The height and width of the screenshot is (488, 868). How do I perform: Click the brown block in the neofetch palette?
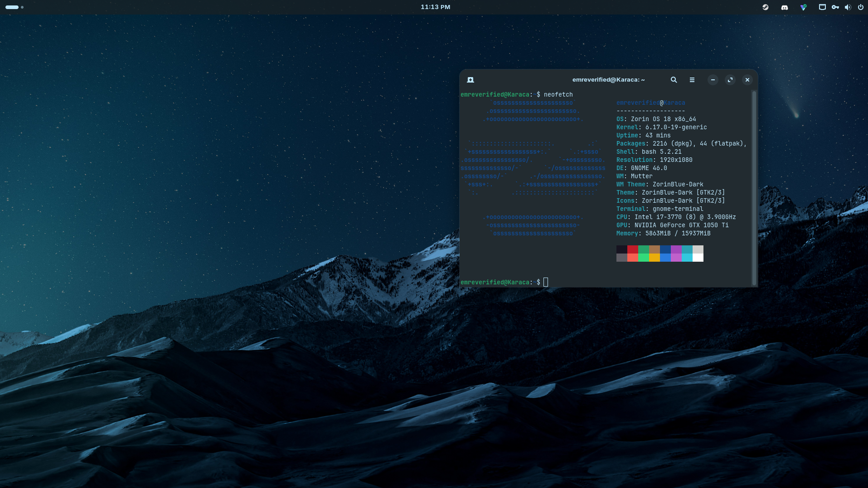pos(655,249)
